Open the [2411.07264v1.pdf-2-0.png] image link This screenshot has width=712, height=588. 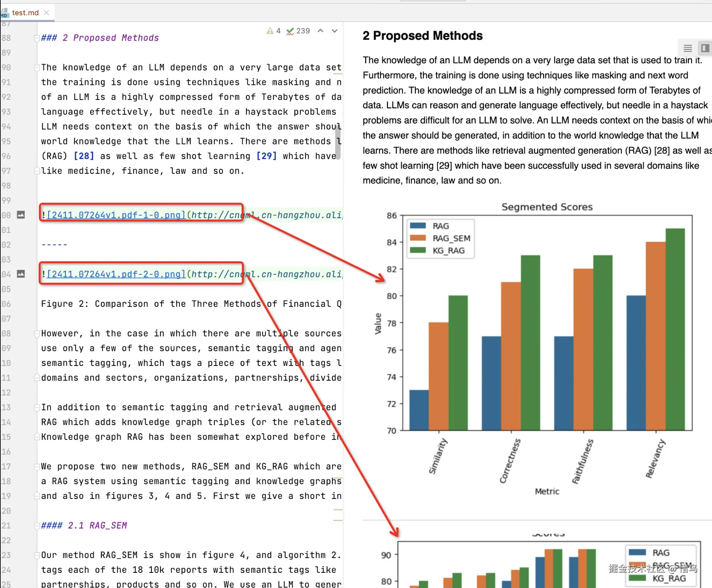click(x=116, y=274)
